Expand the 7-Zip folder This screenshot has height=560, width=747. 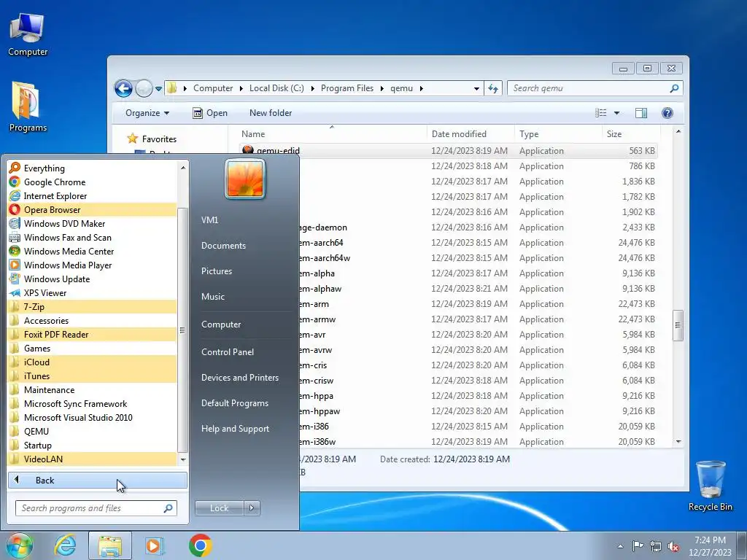point(92,307)
